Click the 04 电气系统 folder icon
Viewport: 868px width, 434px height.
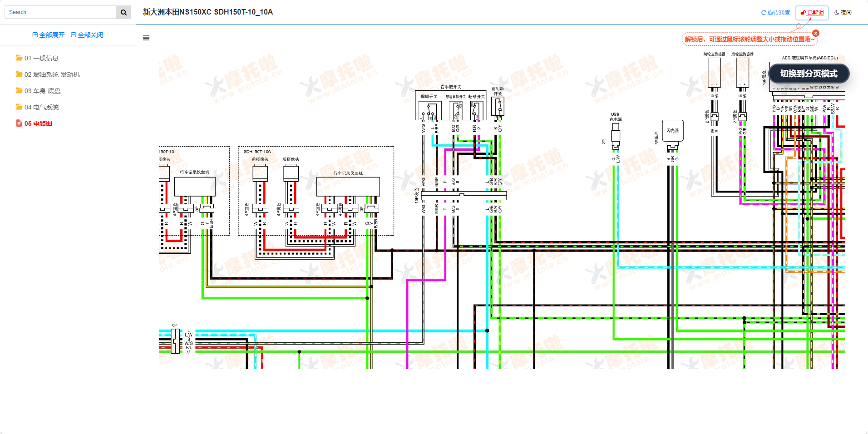click(19, 107)
